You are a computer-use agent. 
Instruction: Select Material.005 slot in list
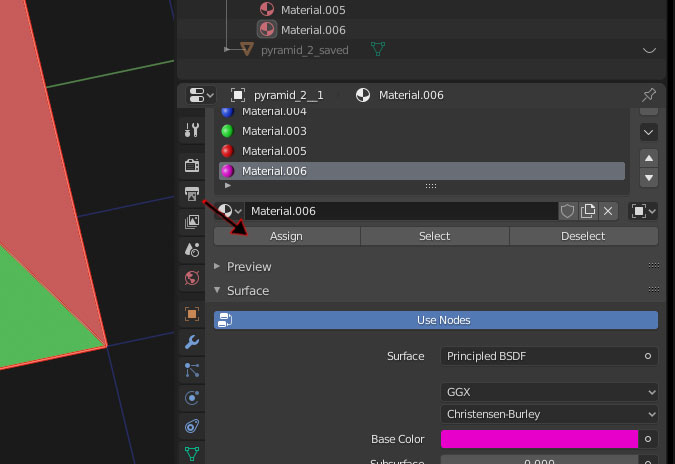[x=422, y=151]
